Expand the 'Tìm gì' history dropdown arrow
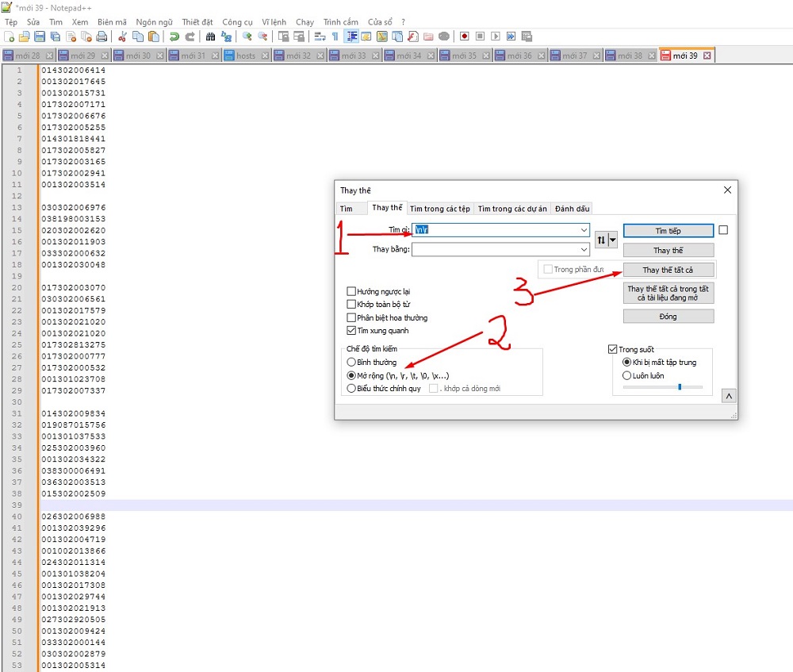Image resolution: width=793 pixels, height=672 pixels. tap(584, 230)
